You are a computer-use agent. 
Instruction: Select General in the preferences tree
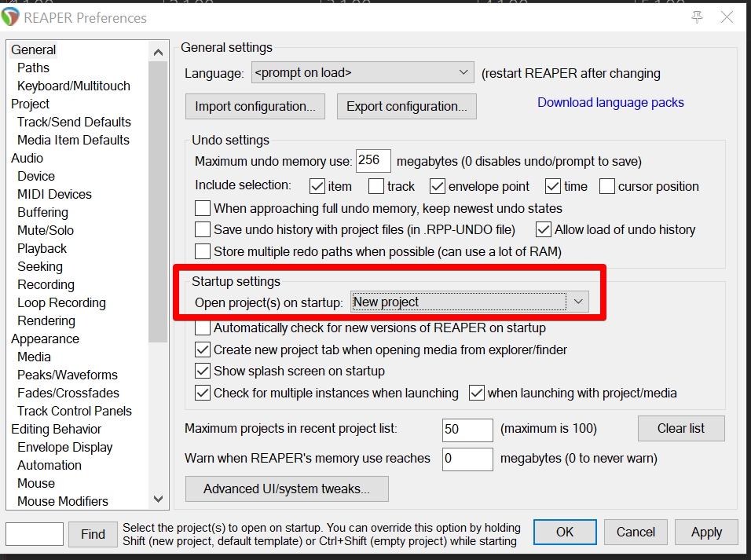point(34,49)
